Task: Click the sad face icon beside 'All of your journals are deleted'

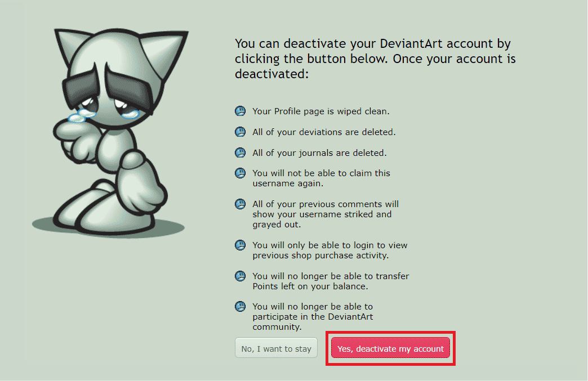Action: pyautogui.click(x=240, y=153)
